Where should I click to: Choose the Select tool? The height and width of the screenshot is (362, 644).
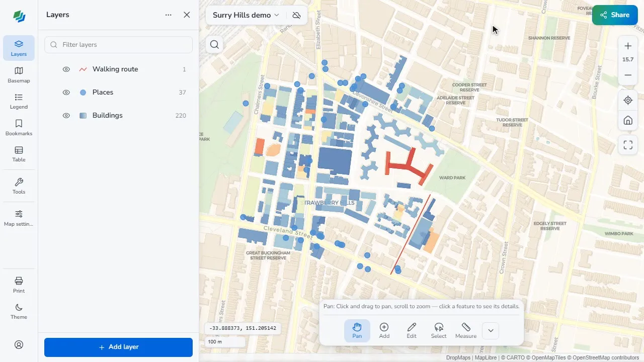tap(439, 330)
